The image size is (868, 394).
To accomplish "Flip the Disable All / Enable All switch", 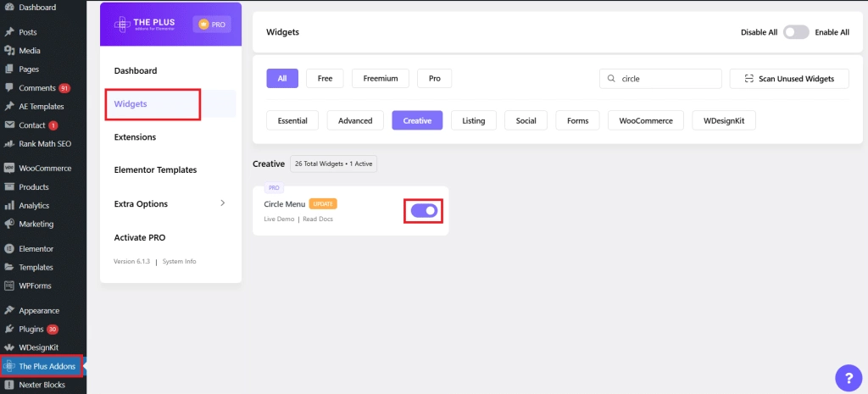I will 796,32.
